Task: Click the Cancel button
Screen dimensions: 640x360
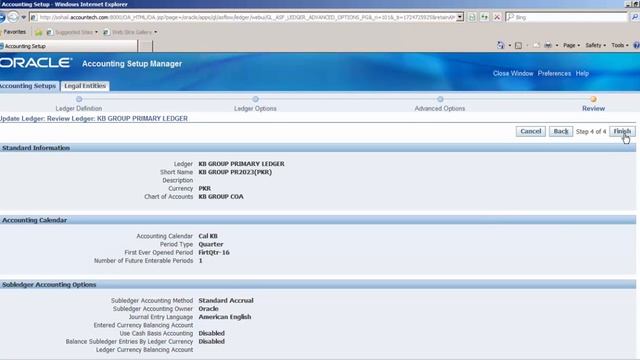Action: coord(530,131)
